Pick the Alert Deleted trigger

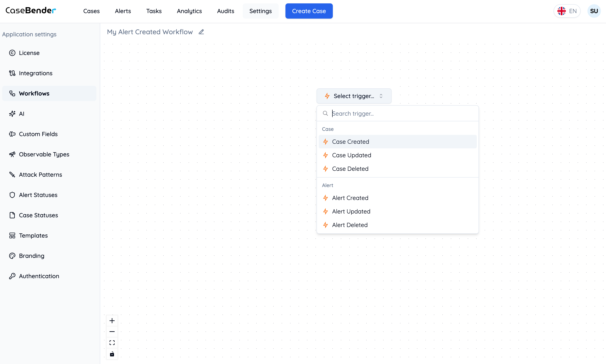pos(350,225)
